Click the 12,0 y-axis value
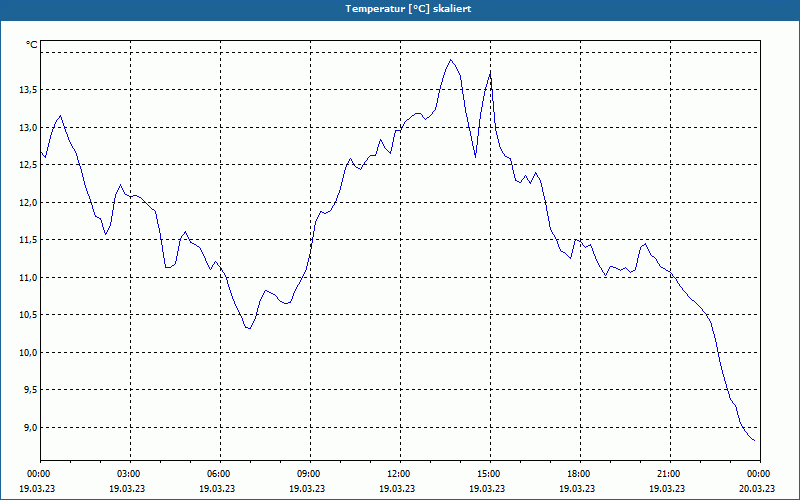This screenshot has height=500, width=800. coord(29,203)
